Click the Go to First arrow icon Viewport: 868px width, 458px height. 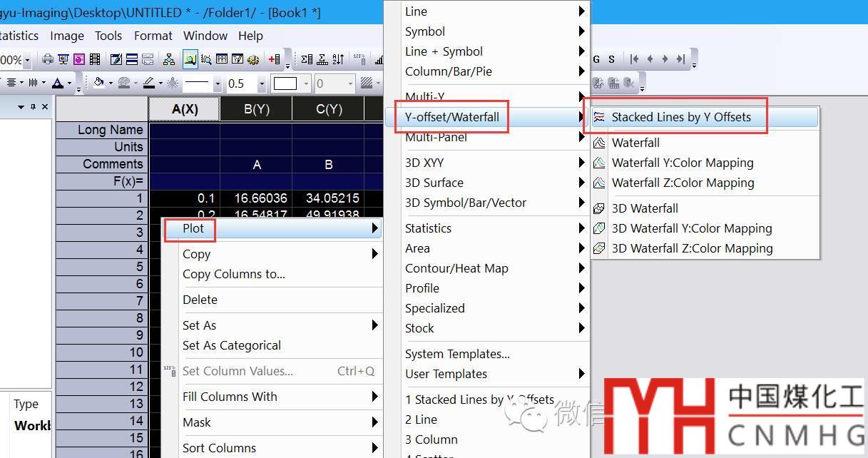pos(634,59)
